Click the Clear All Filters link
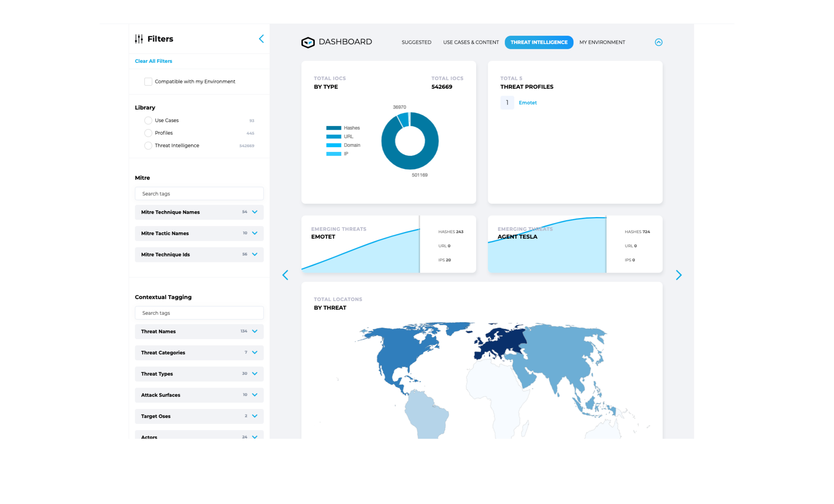This screenshot has width=834, height=504. pos(153,61)
